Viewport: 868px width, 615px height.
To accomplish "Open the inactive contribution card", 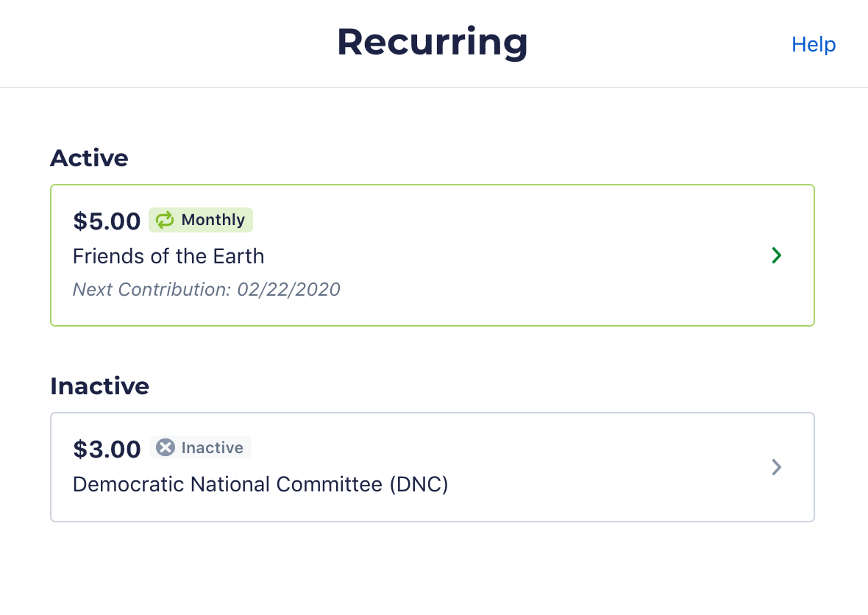I will pyautogui.click(x=433, y=467).
